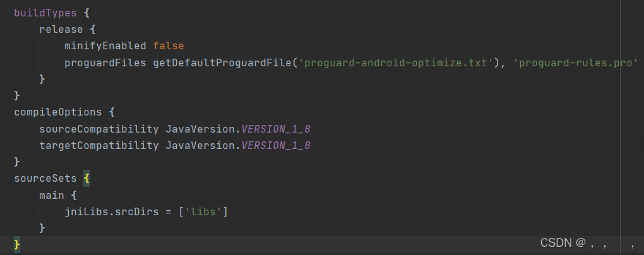The height and width of the screenshot is (255, 644).
Task: Select the false value after minifyEnabled
Action: click(x=169, y=45)
